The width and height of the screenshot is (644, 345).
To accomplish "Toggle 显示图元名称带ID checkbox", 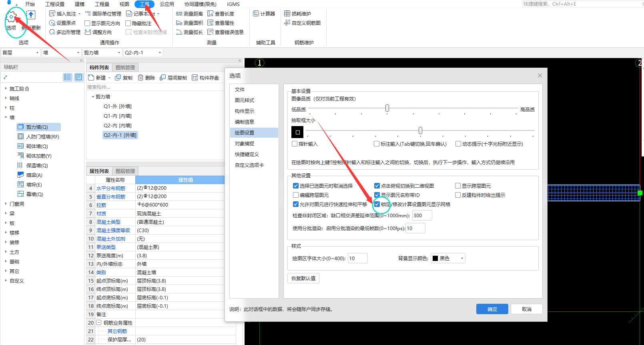I will coord(377,195).
